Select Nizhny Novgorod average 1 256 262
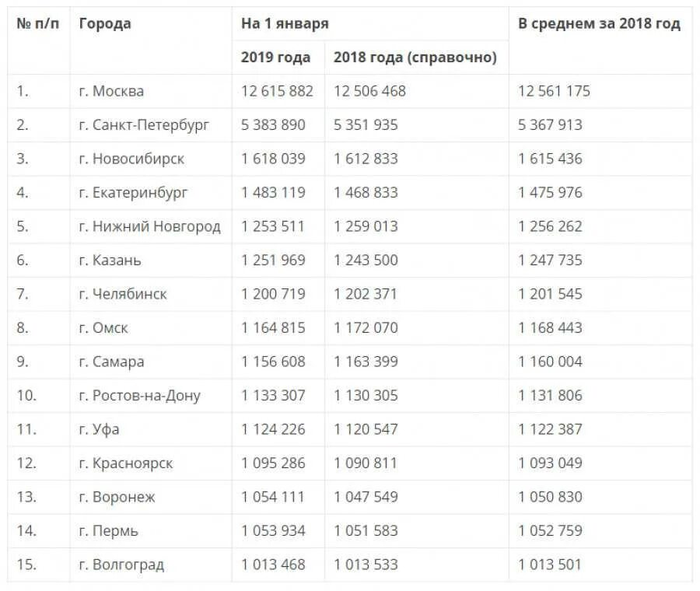Image resolution: width=700 pixels, height=591 pixels. [550, 226]
